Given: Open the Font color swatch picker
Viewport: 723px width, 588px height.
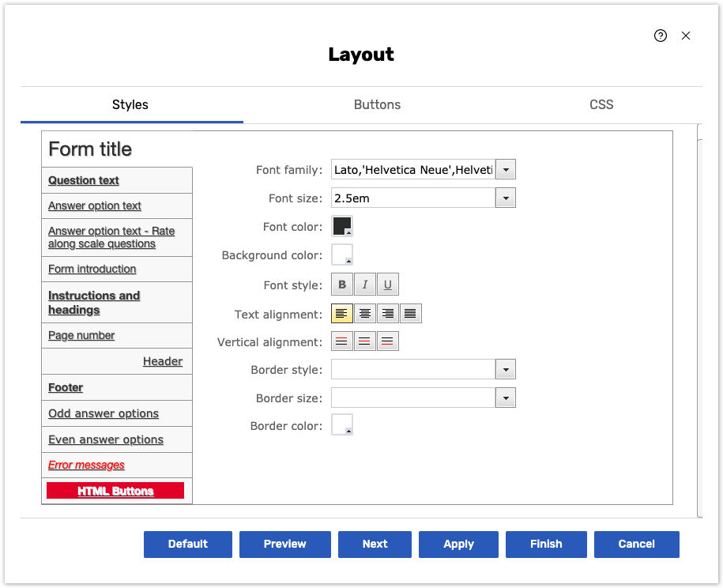Looking at the screenshot, I should tap(342, 227).
